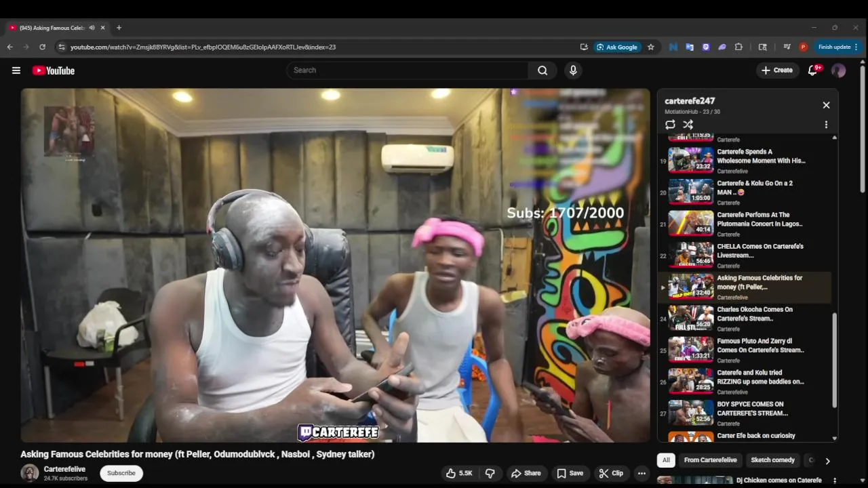The width and height of the screenshot is (868, 488).
Task: Reload the page in the browser
Action: tap(42, 47)
